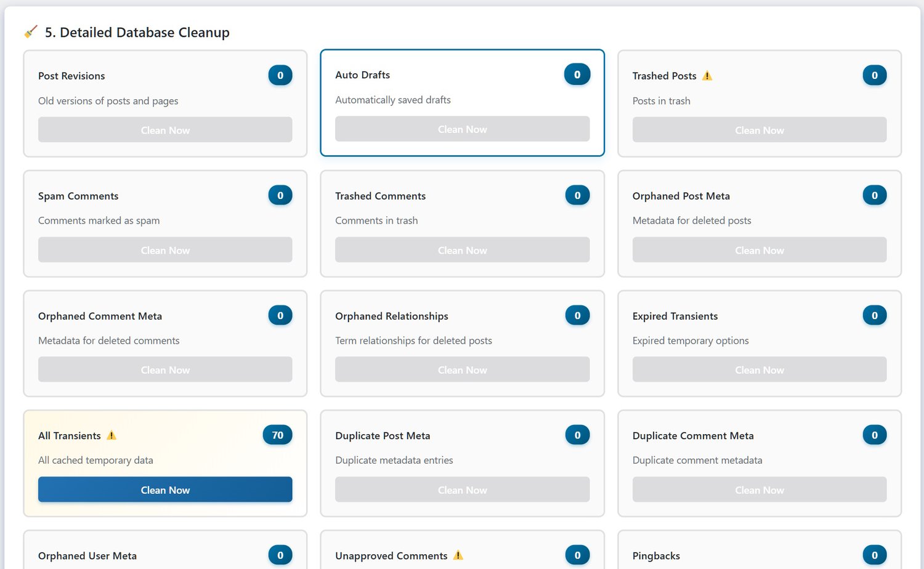This screenshot has height=569, width=924.
Task: Click the 70 count badge on All Transients
Action: pyautogui.click(x=277, y=435)
